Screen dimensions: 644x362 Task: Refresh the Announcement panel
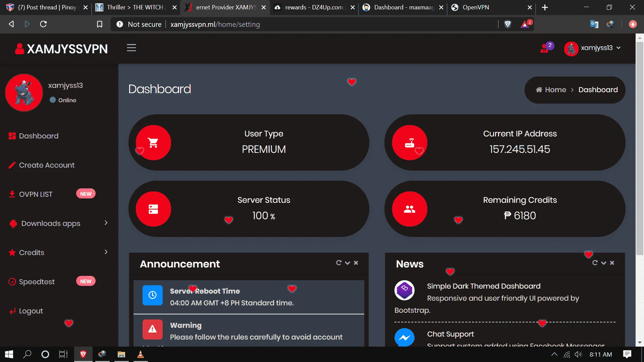(339, 263)
